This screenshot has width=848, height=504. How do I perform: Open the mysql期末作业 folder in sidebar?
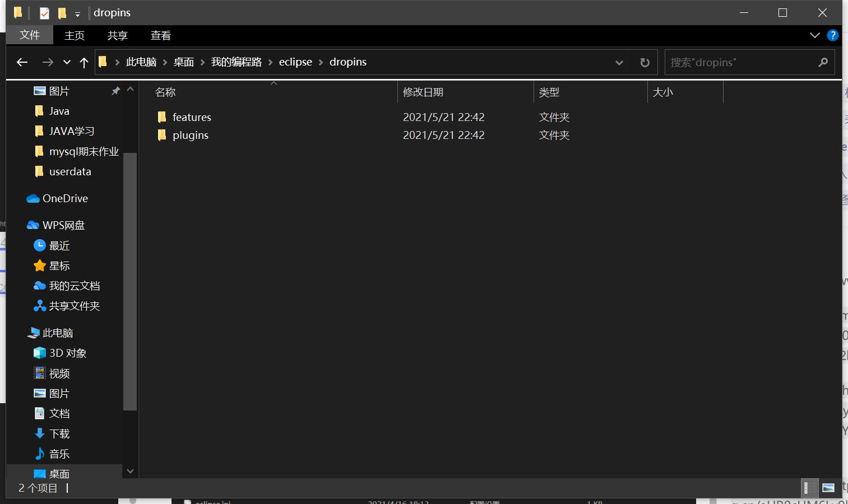pyautogui.click(x=84, y=151)
